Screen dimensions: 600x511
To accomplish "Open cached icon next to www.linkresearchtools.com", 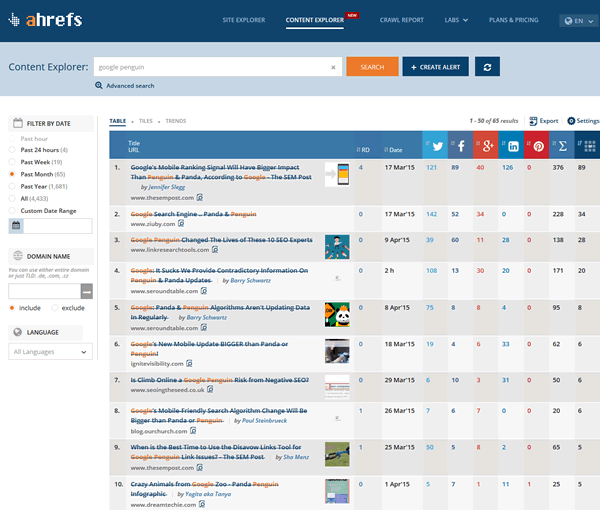I will pyautogui.click(x=215, y=250).
